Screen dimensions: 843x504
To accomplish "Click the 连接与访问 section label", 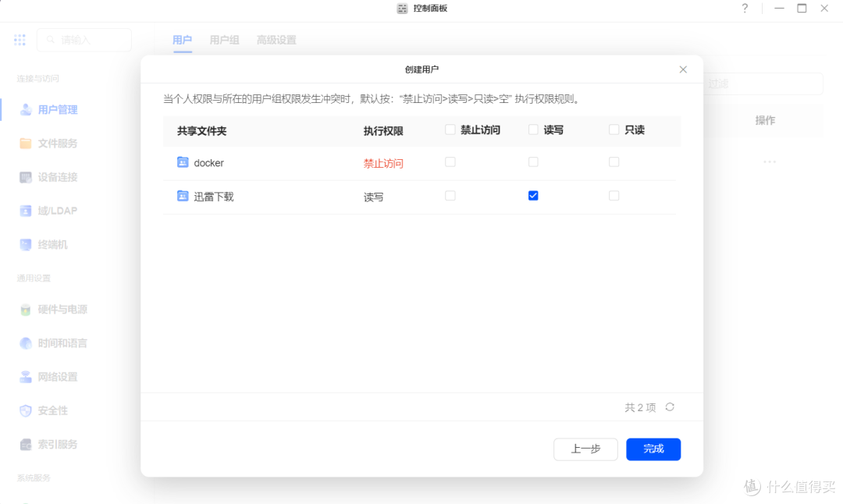I will coord(37,79).
